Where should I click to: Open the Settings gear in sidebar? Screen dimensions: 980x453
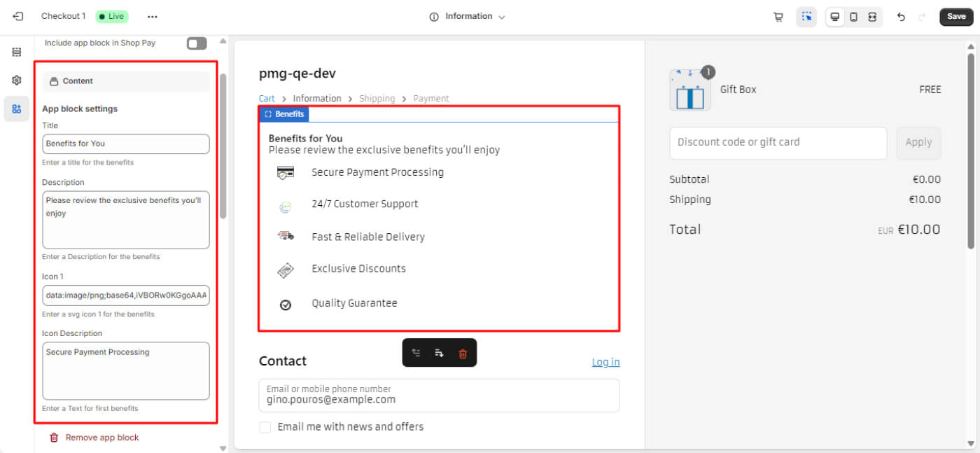pyautogui.click(x=17, y=81)
